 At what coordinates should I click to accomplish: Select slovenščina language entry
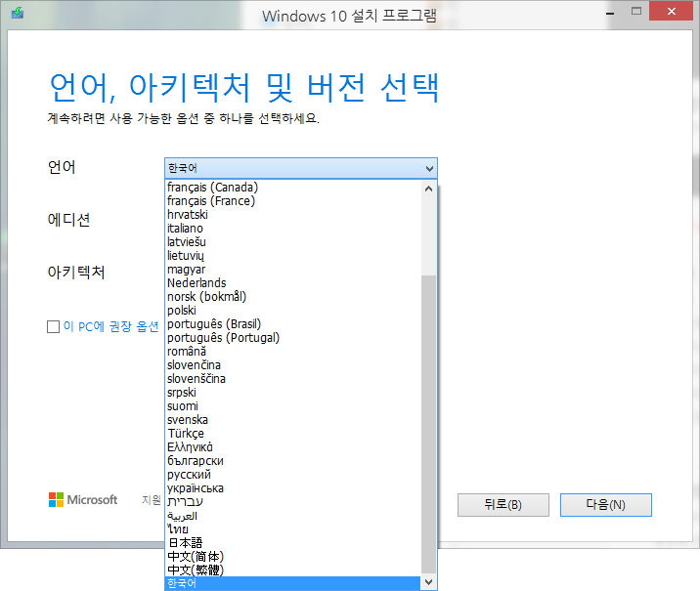[293, 379]
